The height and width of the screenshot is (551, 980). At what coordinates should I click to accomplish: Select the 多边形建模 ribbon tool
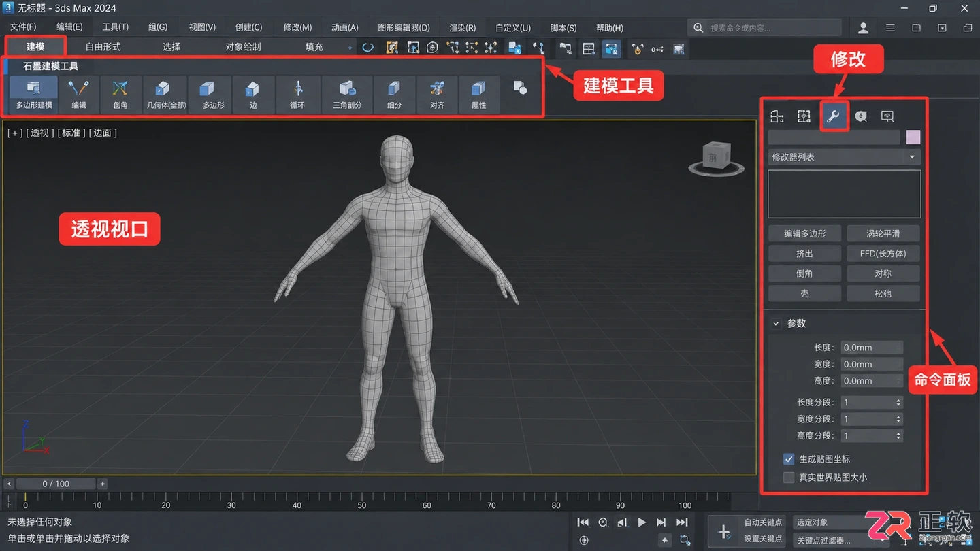(x=34, y=94)
